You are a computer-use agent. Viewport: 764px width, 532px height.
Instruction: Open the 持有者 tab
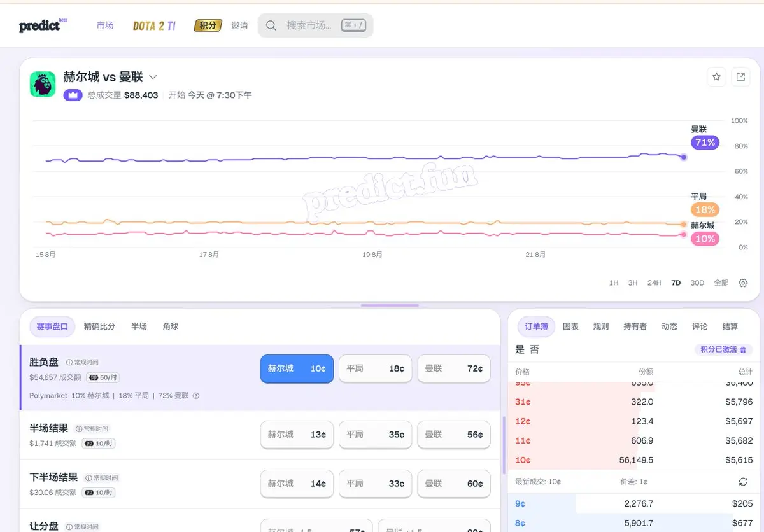pos(635,326)
